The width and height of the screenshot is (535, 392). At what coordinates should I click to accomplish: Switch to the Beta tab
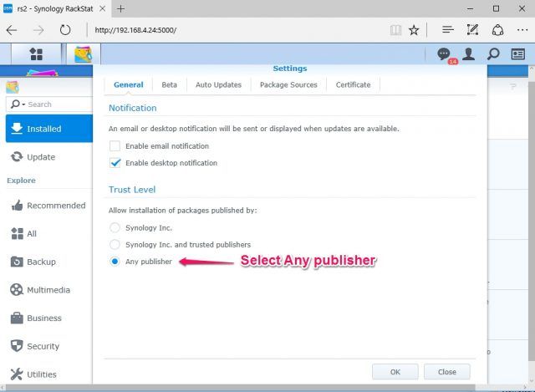(169, 85)
